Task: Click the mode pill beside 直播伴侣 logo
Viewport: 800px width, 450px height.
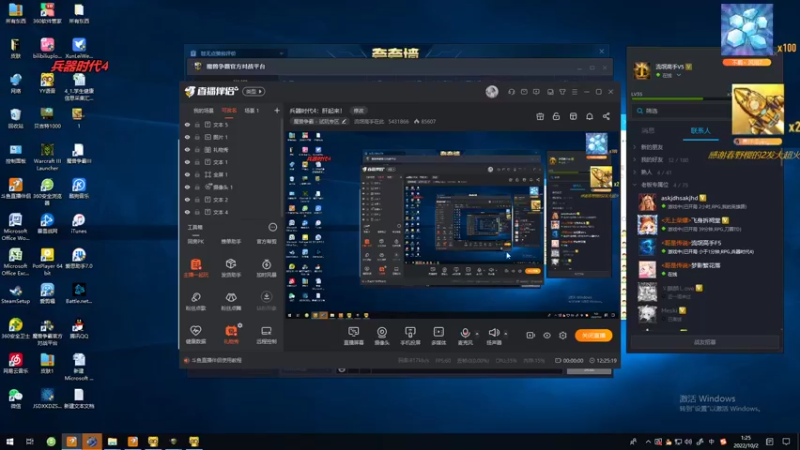Action: point(254,91)
